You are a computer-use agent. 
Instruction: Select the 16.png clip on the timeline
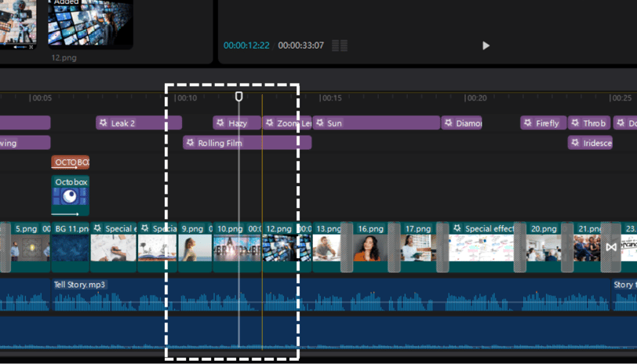pyautogui.click(x=370, y=246)
